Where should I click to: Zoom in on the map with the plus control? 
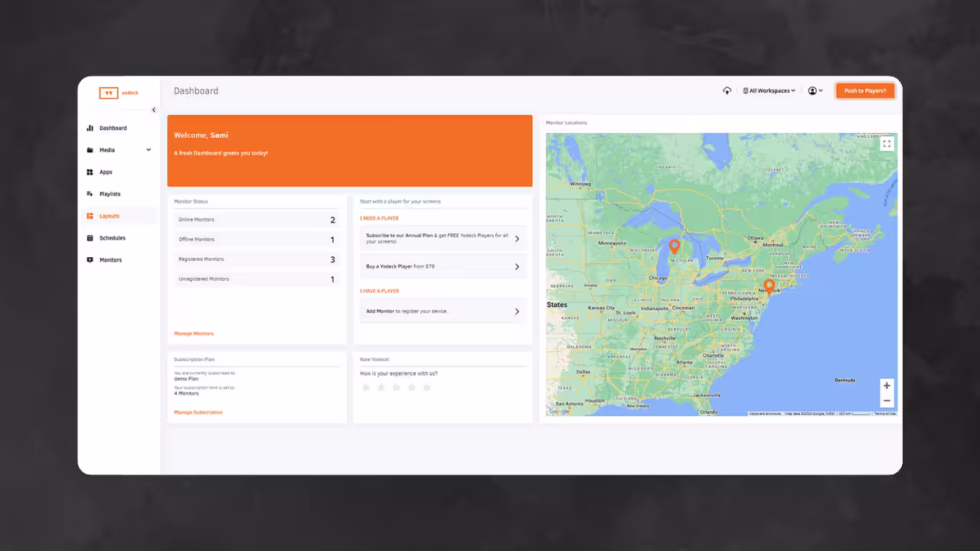click(x=887, y=386)
